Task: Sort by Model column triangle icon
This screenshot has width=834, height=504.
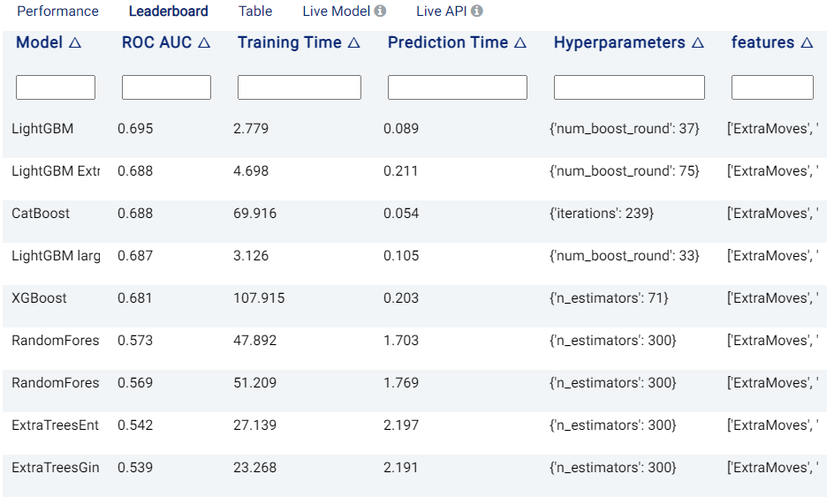Action: click(x=75, y=42)
